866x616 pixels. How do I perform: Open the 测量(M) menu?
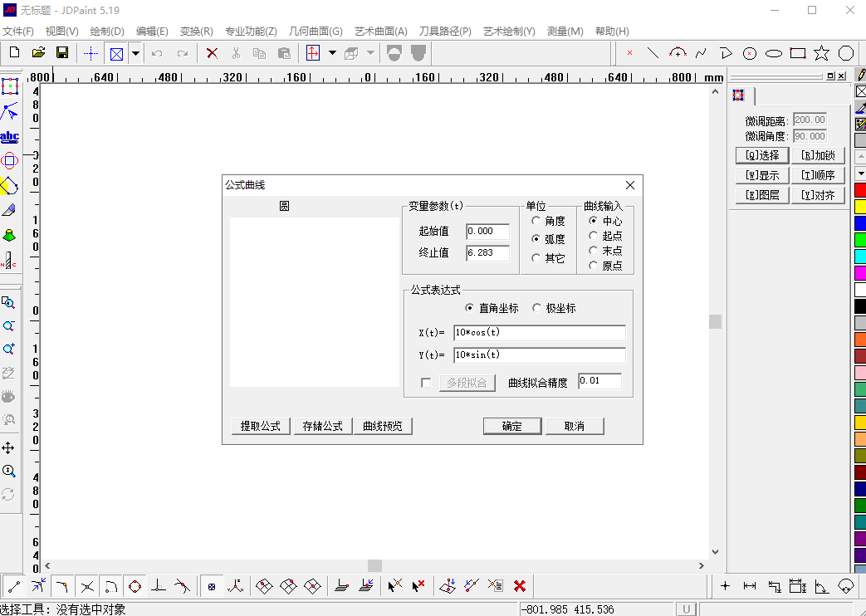565,32
